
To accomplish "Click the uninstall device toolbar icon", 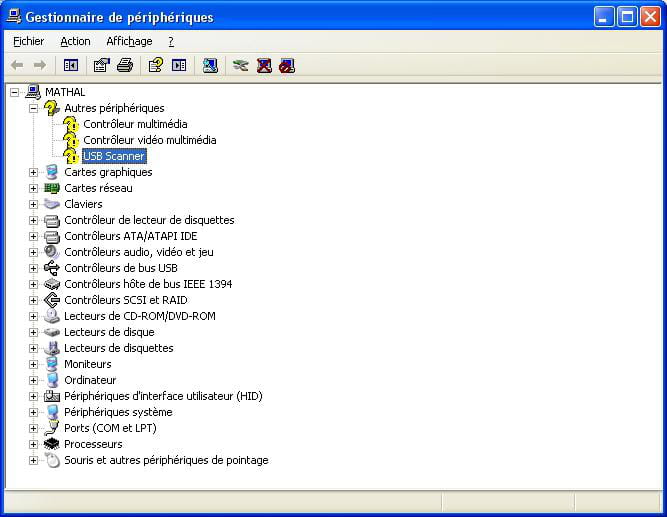I will [x=264, y=66].
